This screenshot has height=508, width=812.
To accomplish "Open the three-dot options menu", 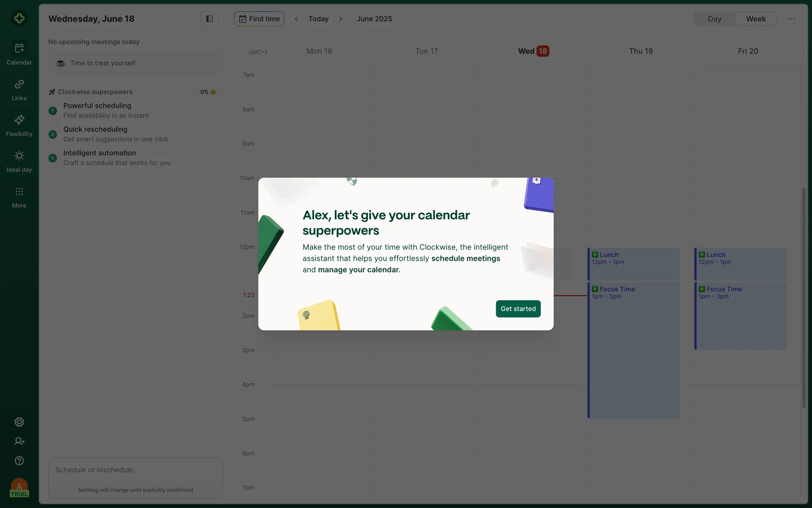I will [791, 19].
